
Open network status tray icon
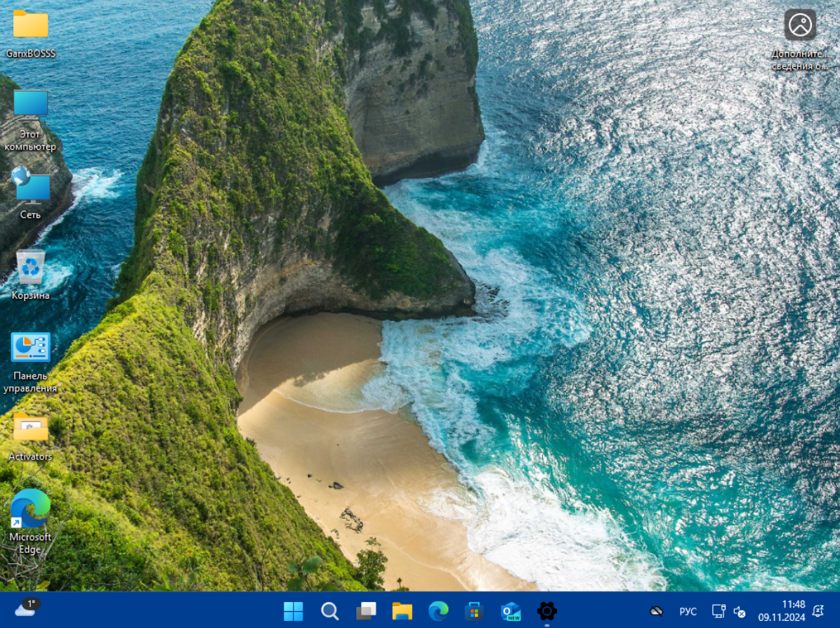coord(718,611)
